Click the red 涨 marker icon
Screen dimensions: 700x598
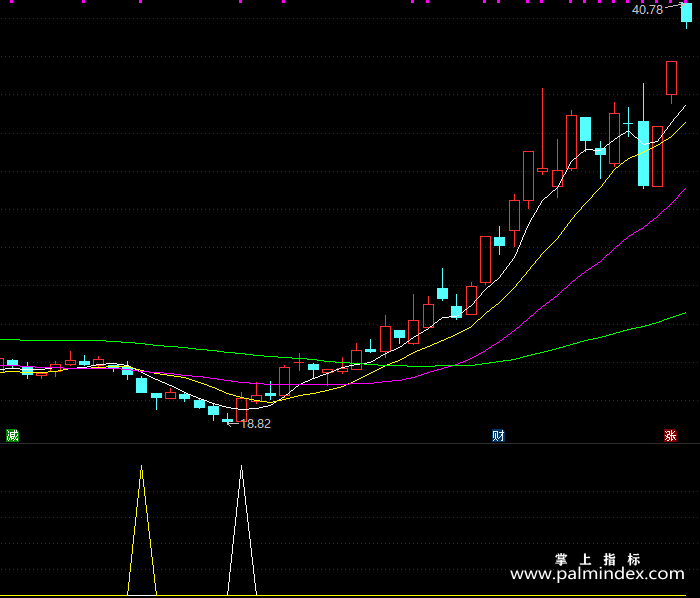click(x=670, y=436)
